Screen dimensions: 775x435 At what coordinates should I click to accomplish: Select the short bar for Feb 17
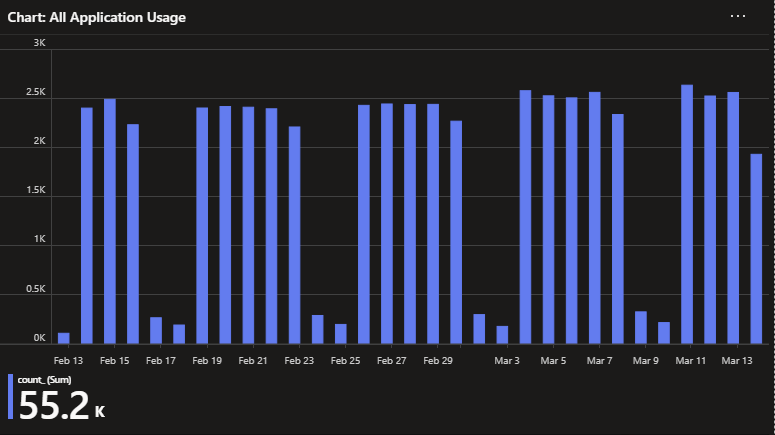(156, 330)
